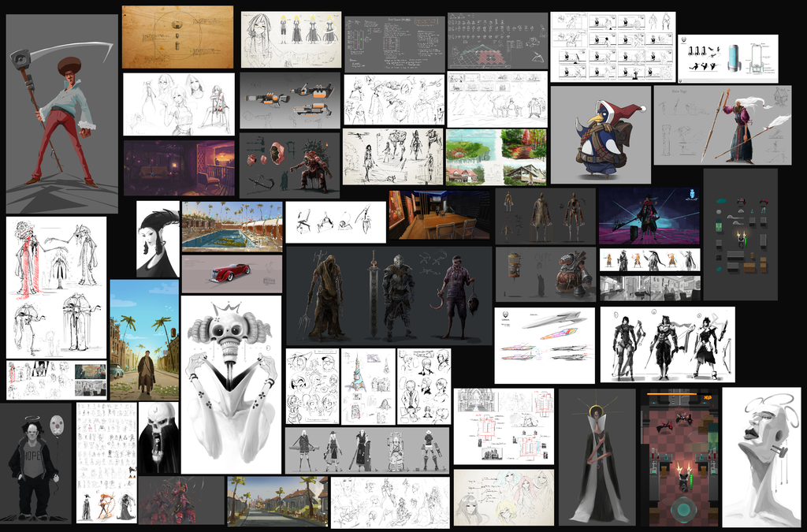
Task: Open the orange and black sci-fi guns image
Action: [x=290, y=100]
